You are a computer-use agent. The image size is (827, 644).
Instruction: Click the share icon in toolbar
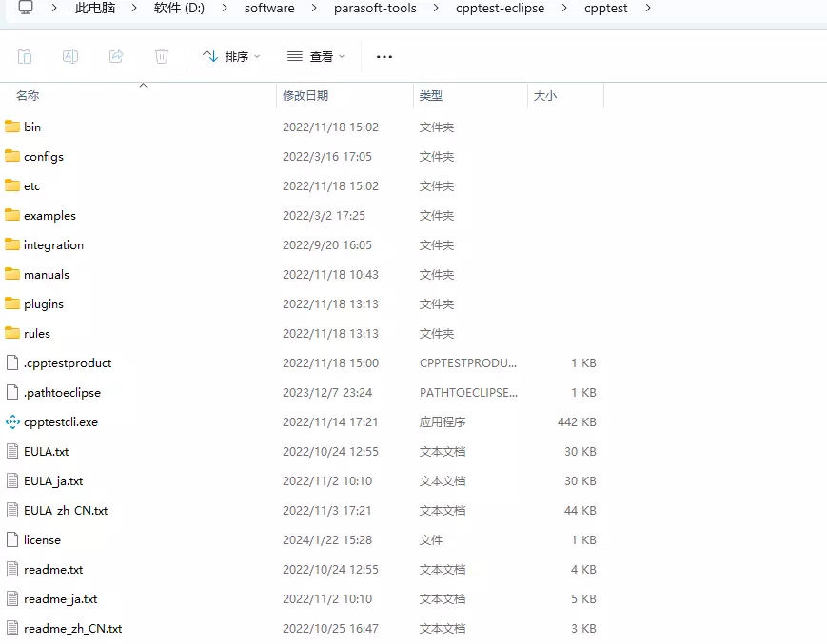click(116, 56)
